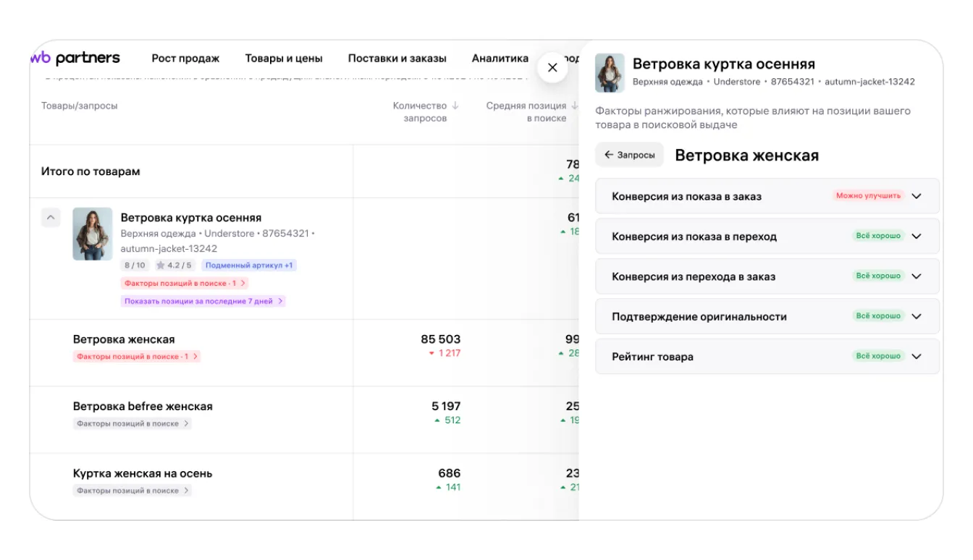Image resolution: width=973 pixels, height=560 pixels.
Task: Collapse the Ветровка куртка осенняя product row
Action: coord(51,217)
